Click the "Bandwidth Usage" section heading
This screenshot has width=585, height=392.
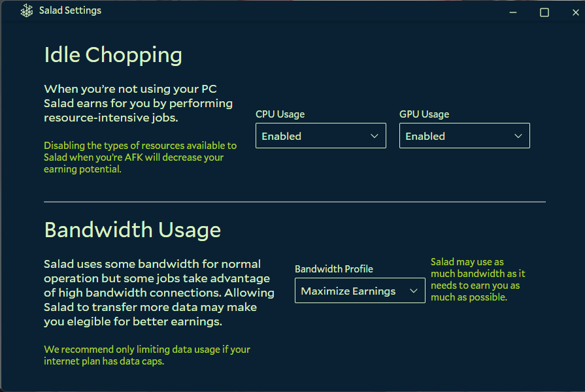[x=132, y=230]
